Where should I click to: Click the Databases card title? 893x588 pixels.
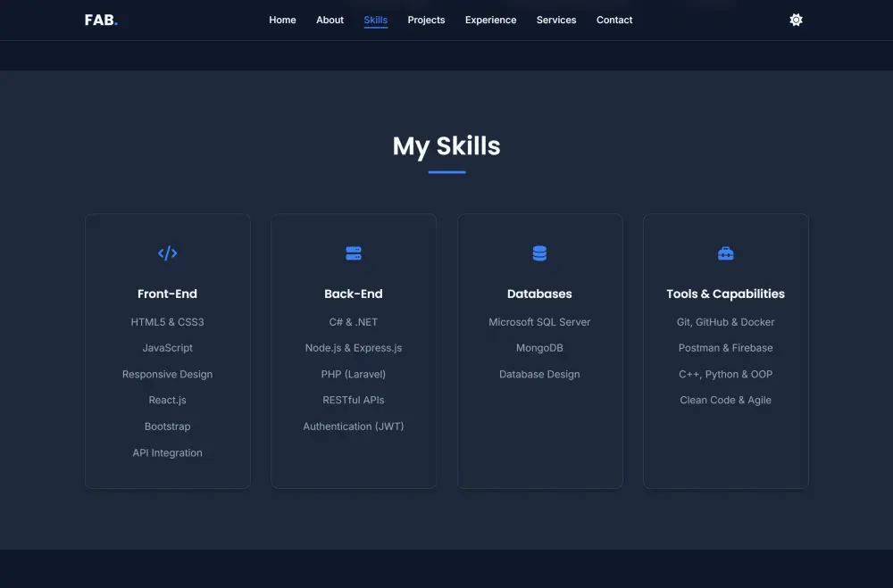(539, 294)
